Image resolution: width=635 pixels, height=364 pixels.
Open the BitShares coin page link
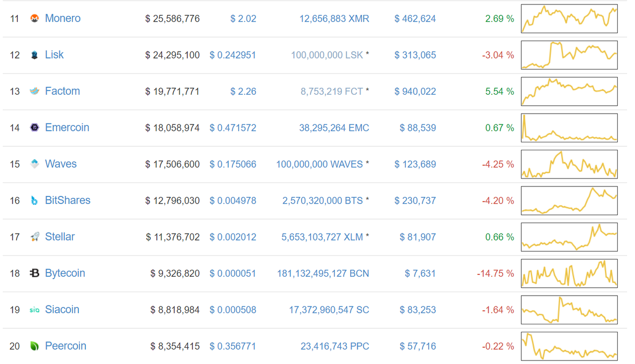[x=68, y=200]
